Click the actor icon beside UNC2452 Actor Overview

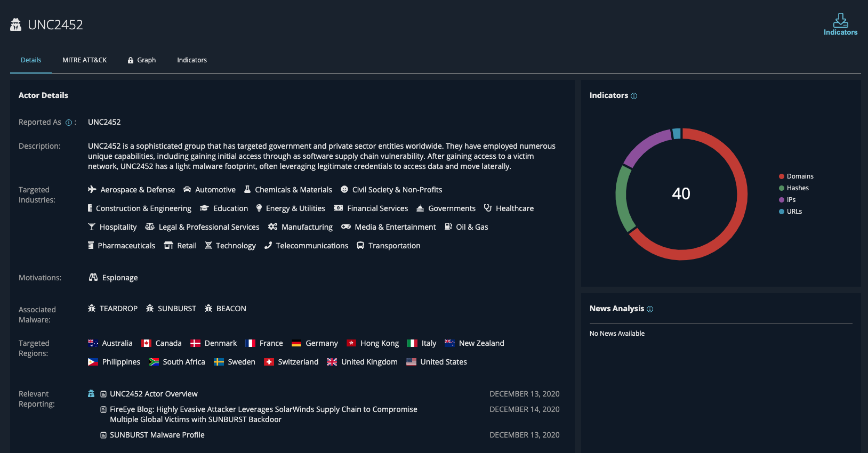click(x=91, y=394)
